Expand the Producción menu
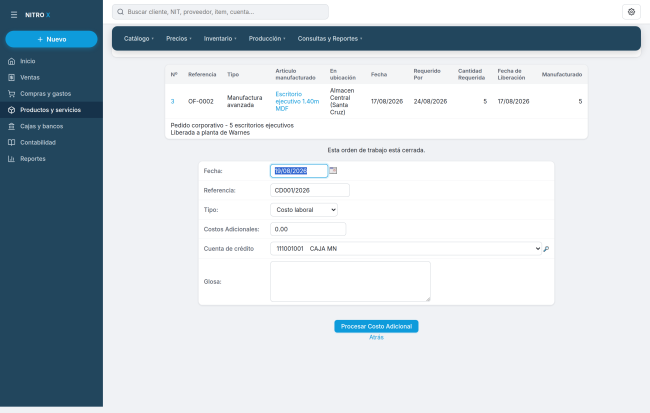This screenshot has width=650, height=413. 267,39
